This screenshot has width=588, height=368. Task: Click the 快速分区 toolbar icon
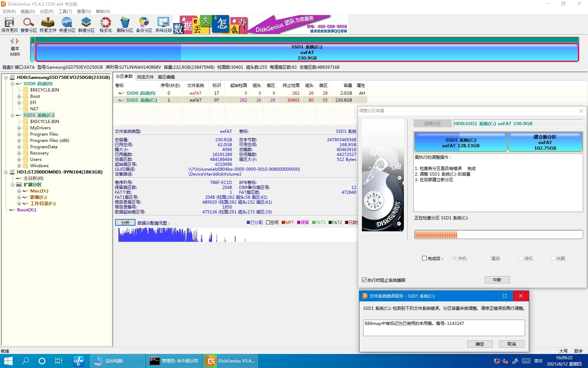point(67,25)
